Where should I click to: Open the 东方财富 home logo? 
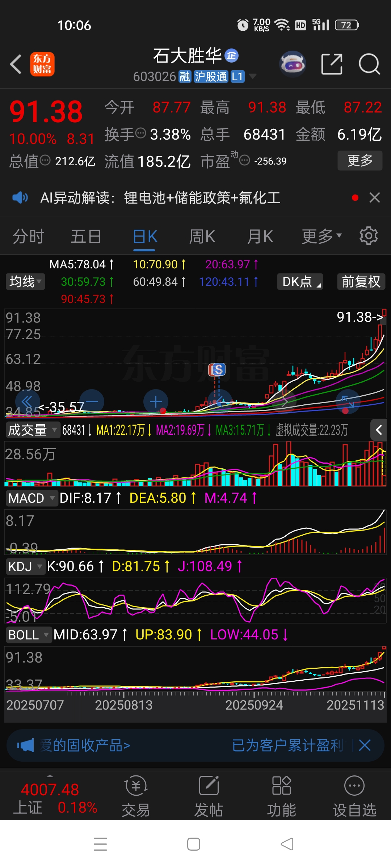pos(42,64)
